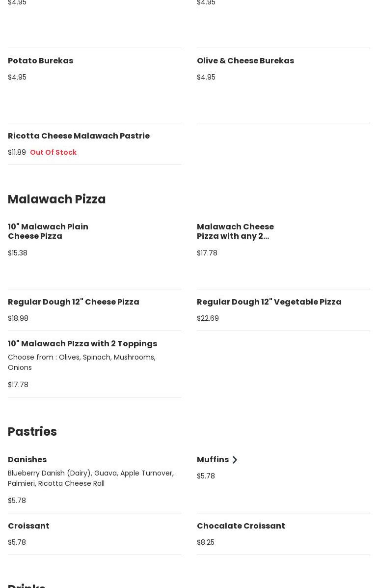The width and height of the screenshot is (378, 588).
Task: Click the $22.69 vegetable pizza price
Action: (x=208, y=318)
